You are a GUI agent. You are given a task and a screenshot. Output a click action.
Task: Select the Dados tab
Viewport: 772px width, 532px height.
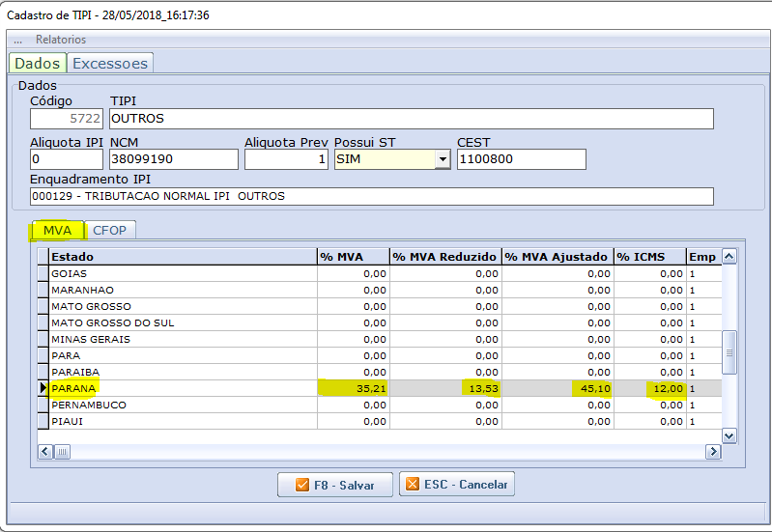(x=38, y=63)
